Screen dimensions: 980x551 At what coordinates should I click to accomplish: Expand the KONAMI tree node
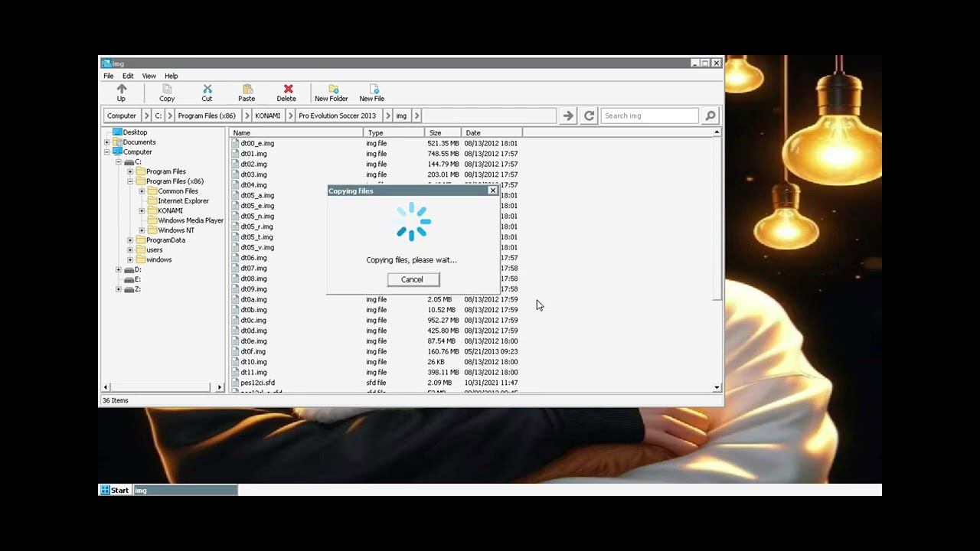pos(142,210)
